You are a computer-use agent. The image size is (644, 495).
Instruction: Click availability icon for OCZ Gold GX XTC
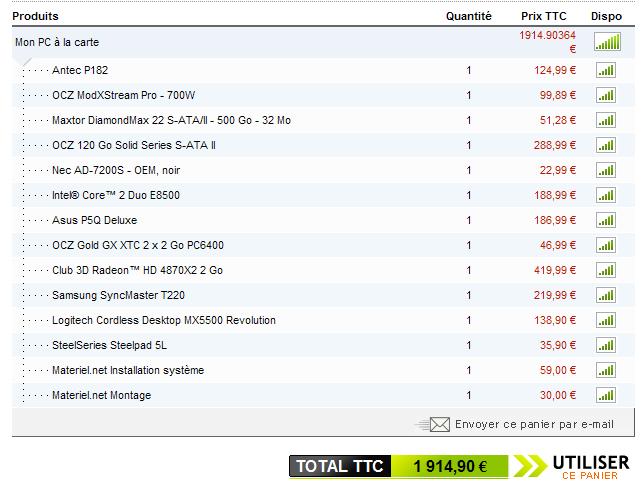click(x=606, y=246)
